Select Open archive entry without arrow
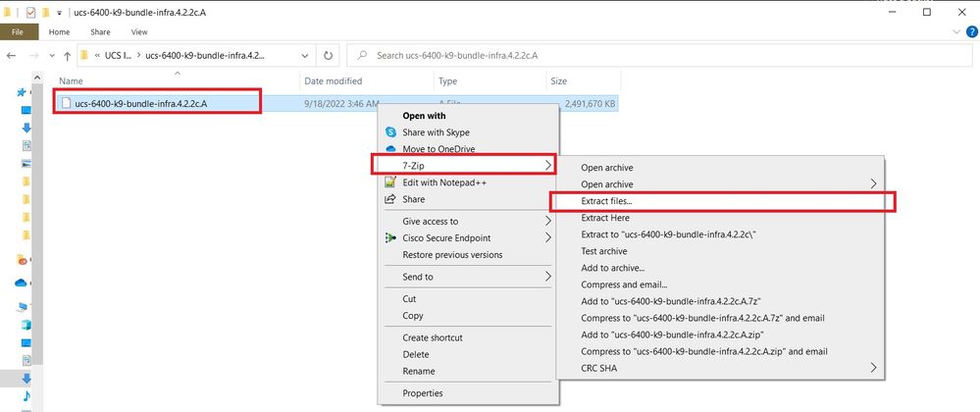The height and width of the screenshot is (412, 980). coord(720,168)
